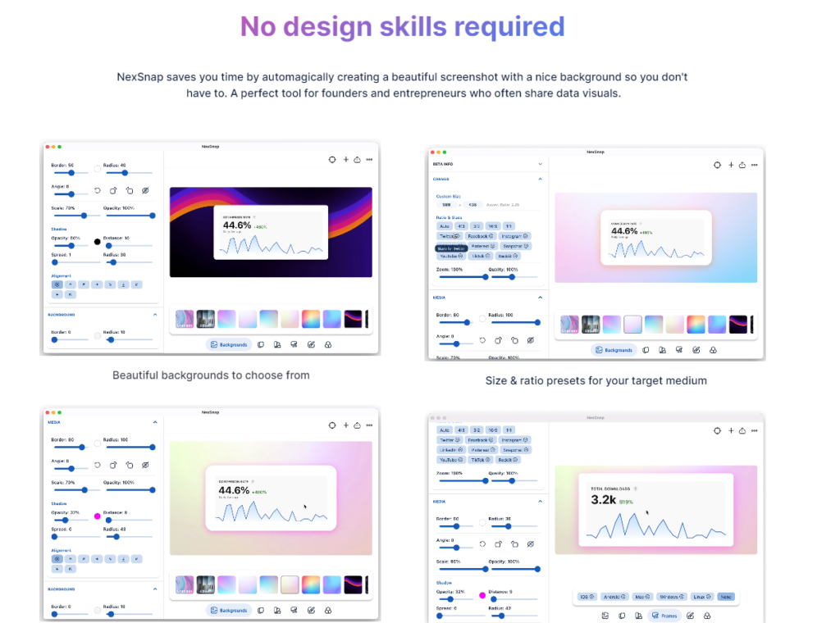Viewport: 840px width, 623px height.
Task: Toggle the hide-media eye icon in the top-left window
Action: tap(145, 190)
